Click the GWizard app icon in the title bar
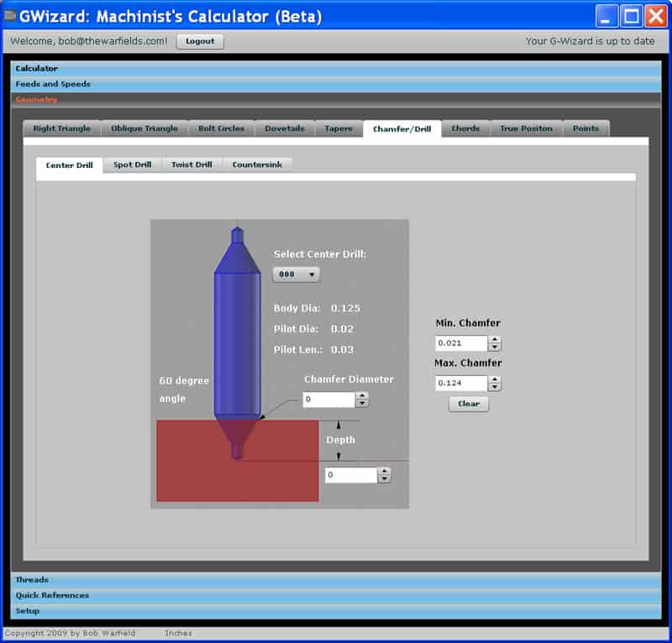 pyautogui.click(x=12, y=15)
